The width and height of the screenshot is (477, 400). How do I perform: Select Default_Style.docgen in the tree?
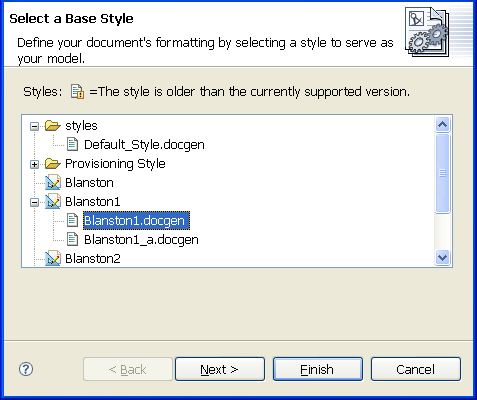click(x=144, y=145)
